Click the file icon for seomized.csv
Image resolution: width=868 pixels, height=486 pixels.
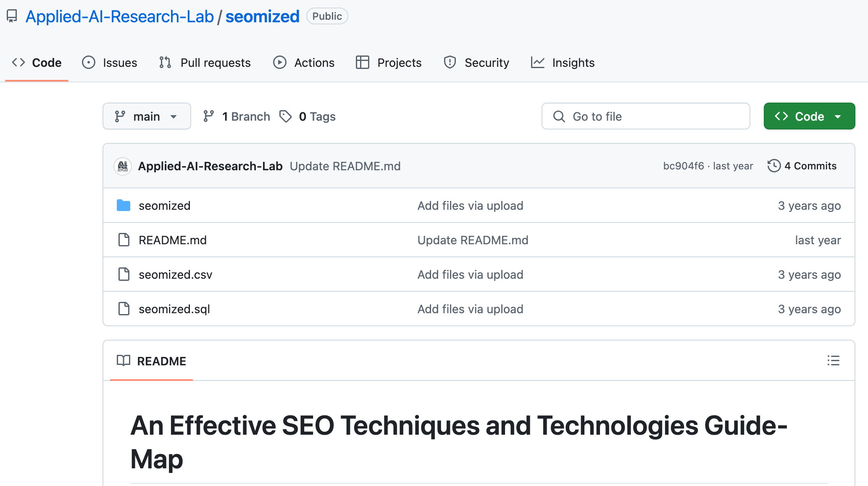pos(124,275)
